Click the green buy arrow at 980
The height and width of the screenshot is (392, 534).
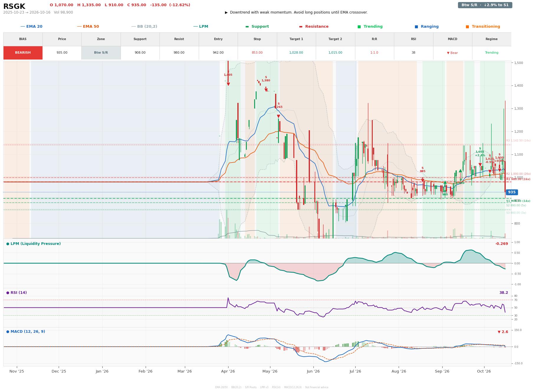(445, 182)
